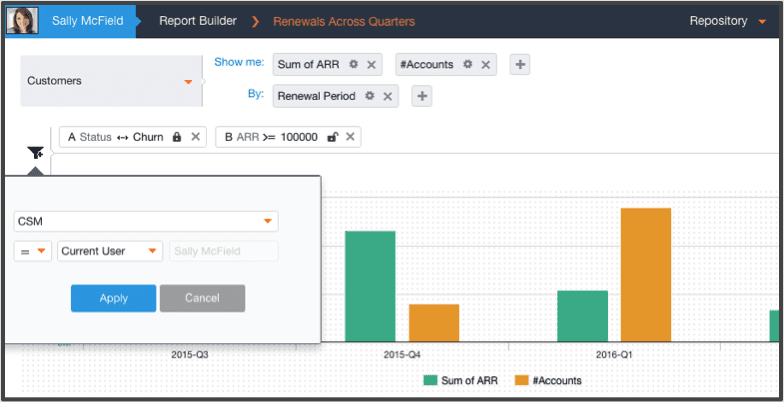Screen dimensions: 784x402
Task: Open the equals operator dropdown
Action: click(x=42, y=251)
